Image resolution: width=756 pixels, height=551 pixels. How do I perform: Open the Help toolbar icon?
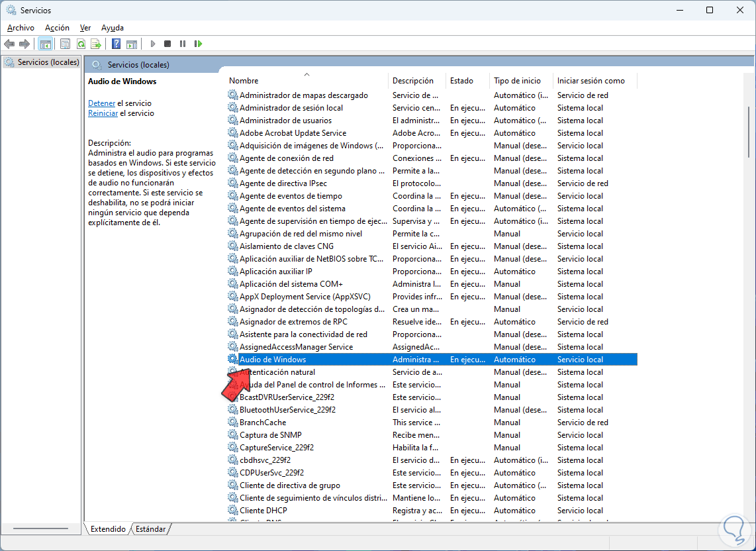pos(117,44)
